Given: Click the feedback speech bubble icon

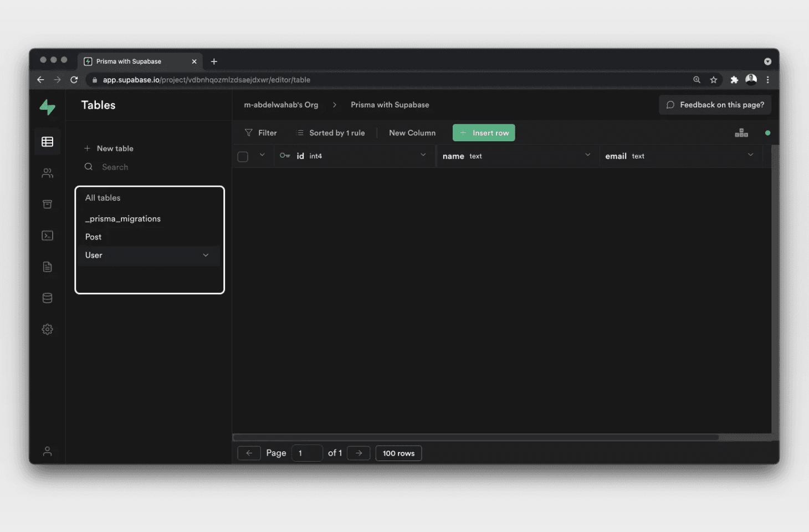Looking at the screenshot, I should 670,105.
